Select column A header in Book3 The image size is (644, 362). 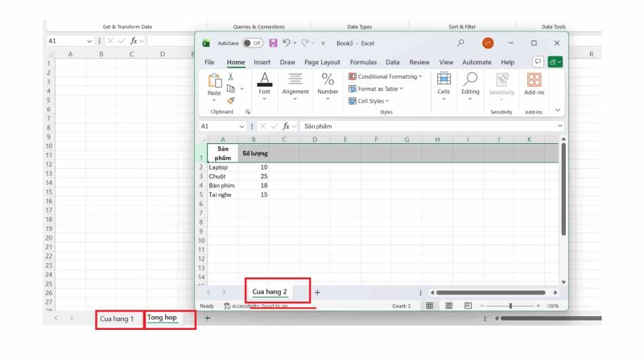click(223, 139)
